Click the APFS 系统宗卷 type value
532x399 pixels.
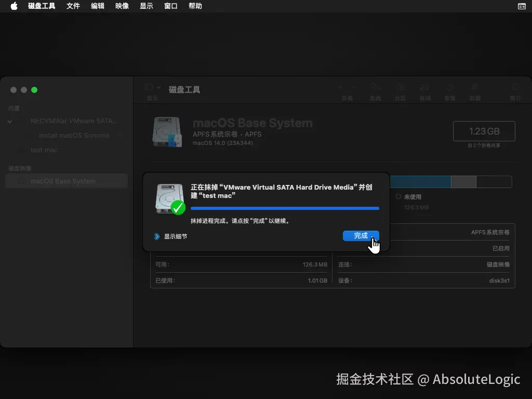pyautogui.click(x=490, y=232)
